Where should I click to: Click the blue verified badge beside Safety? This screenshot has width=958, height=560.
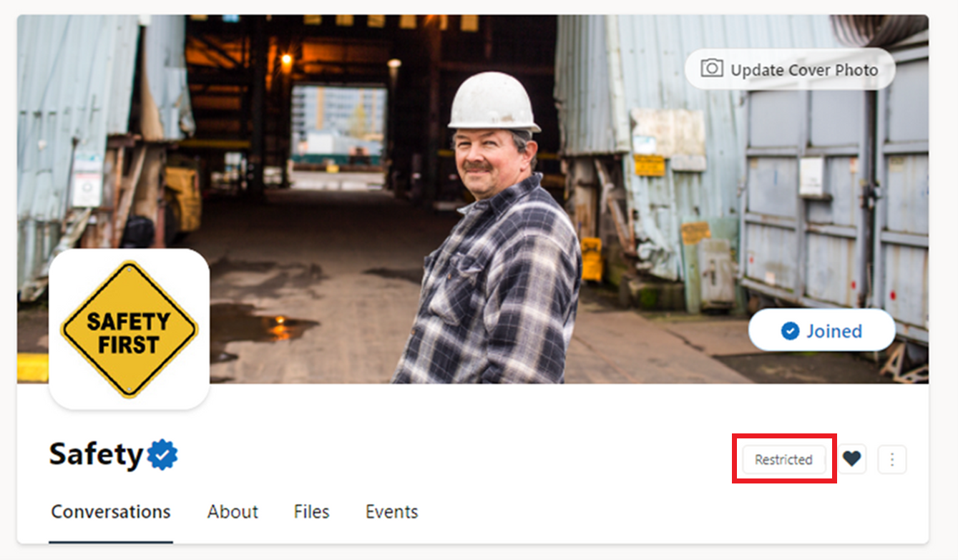[163, 453]
